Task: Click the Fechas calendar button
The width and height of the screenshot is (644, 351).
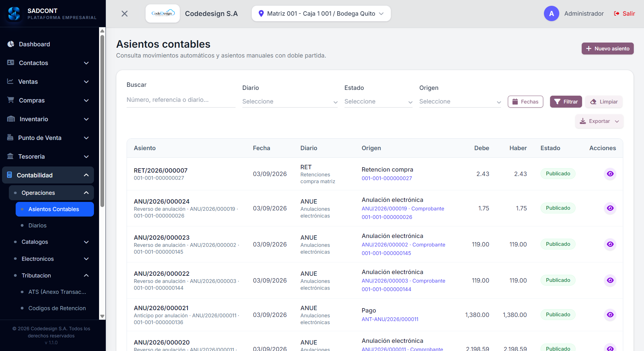Action: pyautogui.click(x=525, y=102)
